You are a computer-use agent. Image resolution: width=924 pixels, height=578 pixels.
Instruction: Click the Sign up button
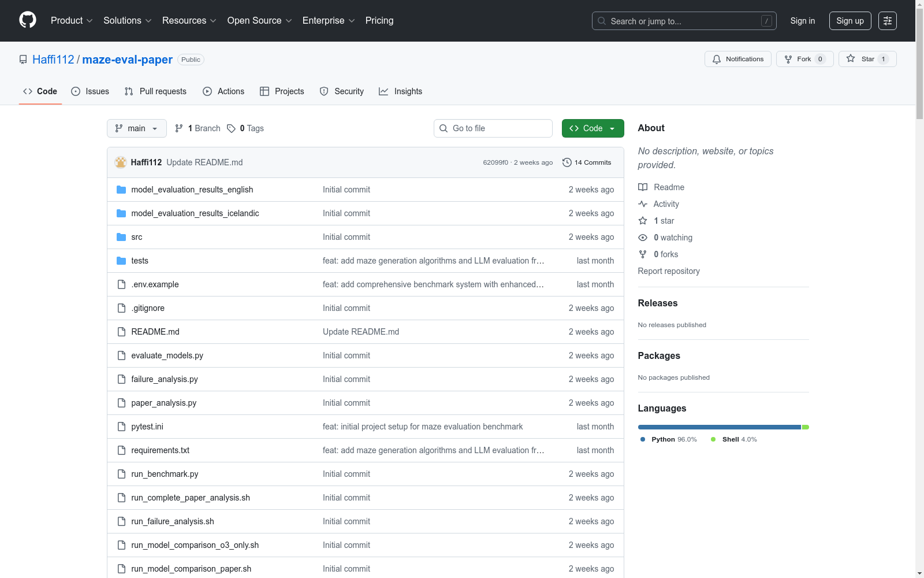point(850,21)
